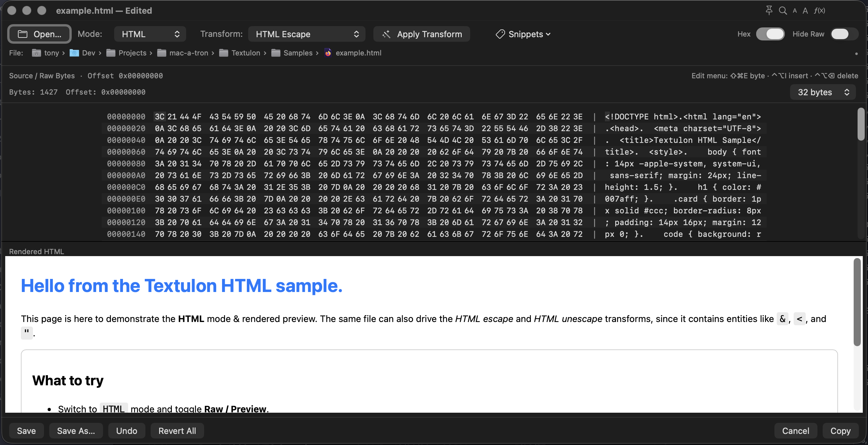Click the offset label 00000020

click(126, 129)
